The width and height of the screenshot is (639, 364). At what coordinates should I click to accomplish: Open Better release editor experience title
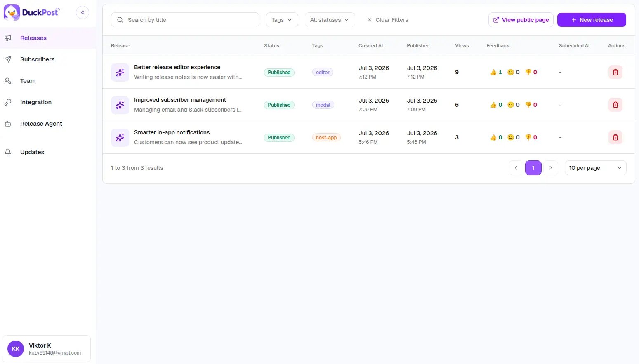pyautogui.click(x=177, y=67)
